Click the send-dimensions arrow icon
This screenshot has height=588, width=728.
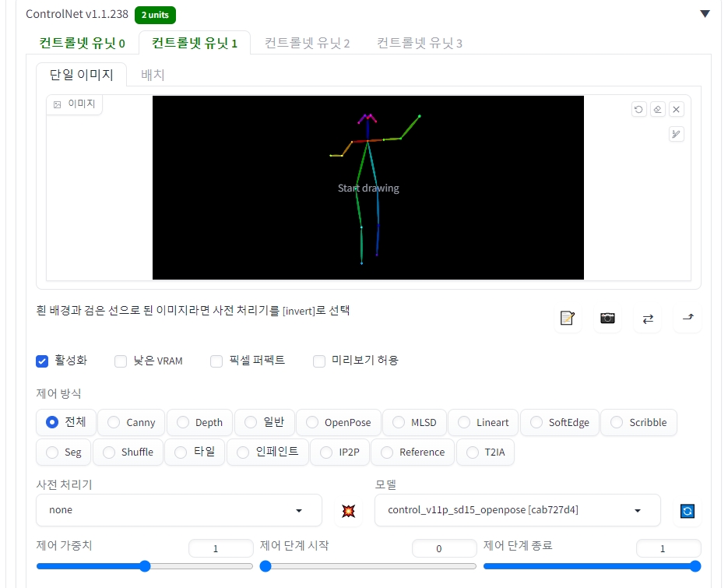click(688, 319)
